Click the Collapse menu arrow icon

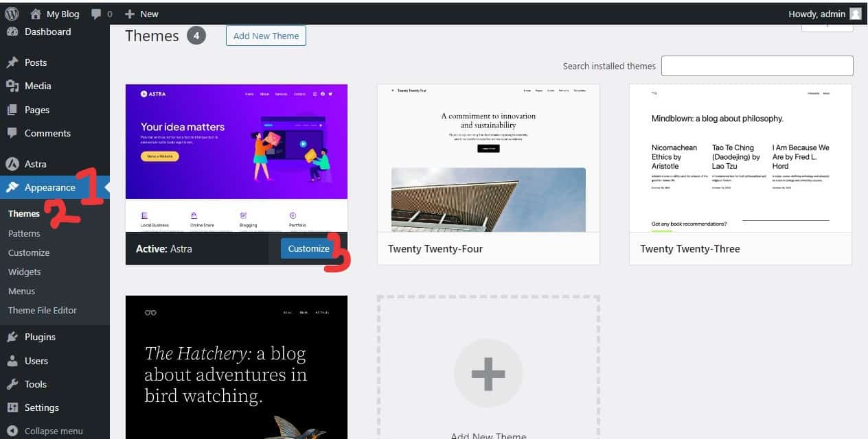(x=12, y=431)
